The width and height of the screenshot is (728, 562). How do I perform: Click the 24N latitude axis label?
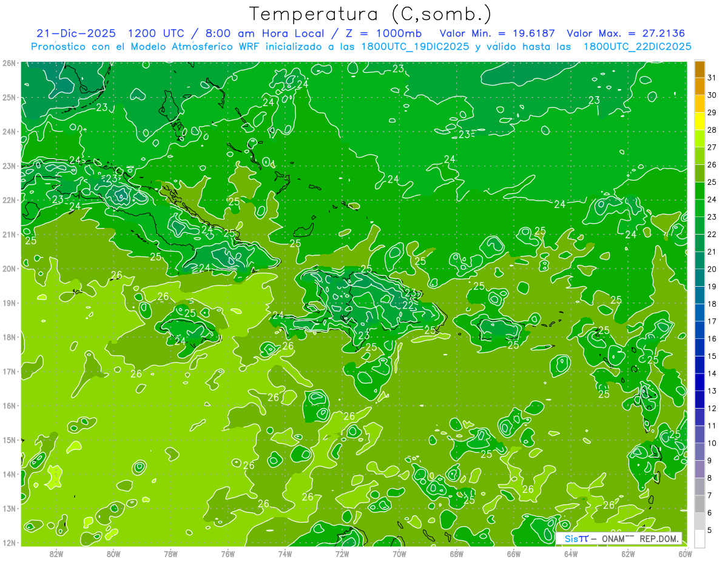pyautogui.click(x=8, y=132)
